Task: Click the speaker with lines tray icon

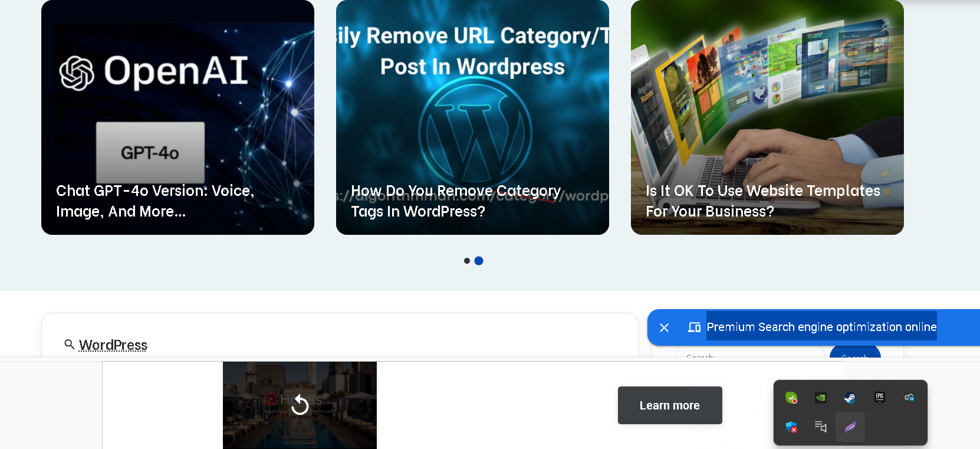Action: click(821, 427)
